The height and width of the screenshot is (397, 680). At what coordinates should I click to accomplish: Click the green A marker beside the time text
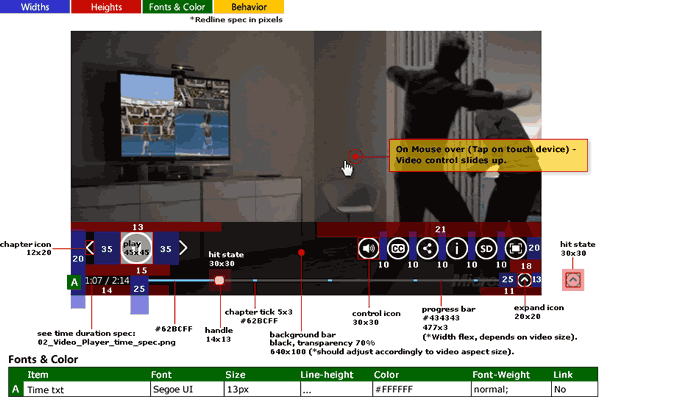74,282
